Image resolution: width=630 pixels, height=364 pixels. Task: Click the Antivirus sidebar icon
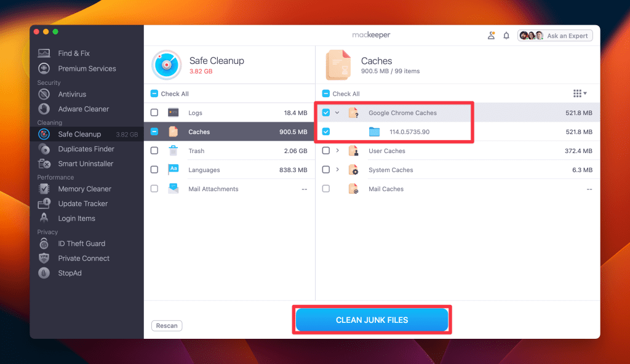pyautogui.click(x=44, y=94)
